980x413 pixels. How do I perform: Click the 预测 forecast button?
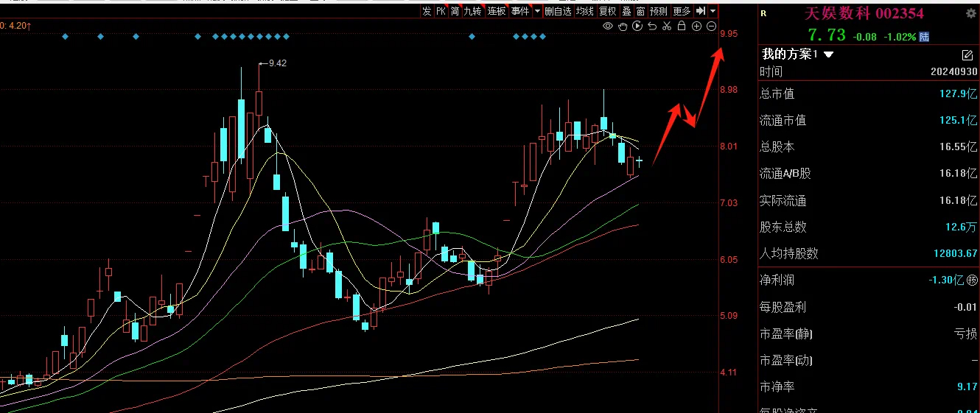pos(659,11)
